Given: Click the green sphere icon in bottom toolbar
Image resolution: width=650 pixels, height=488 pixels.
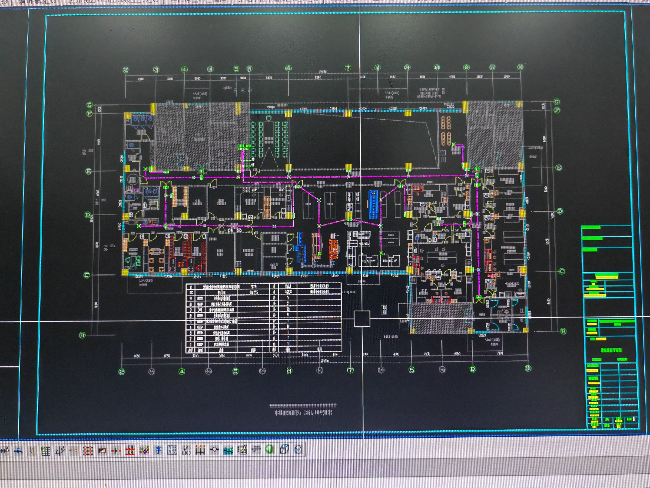Looking at the screenshot, I should pos(269,450).
